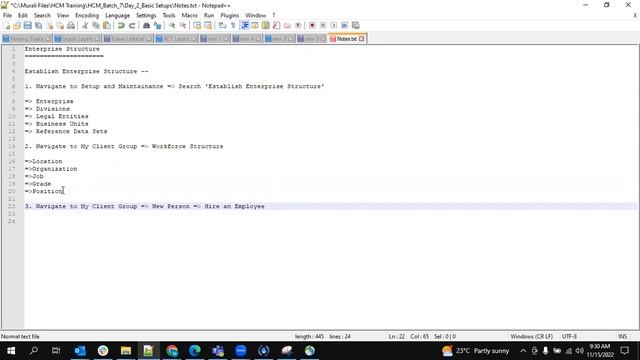Click the Playback macro icon
Viewport: 640px width, 360px height.
[x=333, y=25]
